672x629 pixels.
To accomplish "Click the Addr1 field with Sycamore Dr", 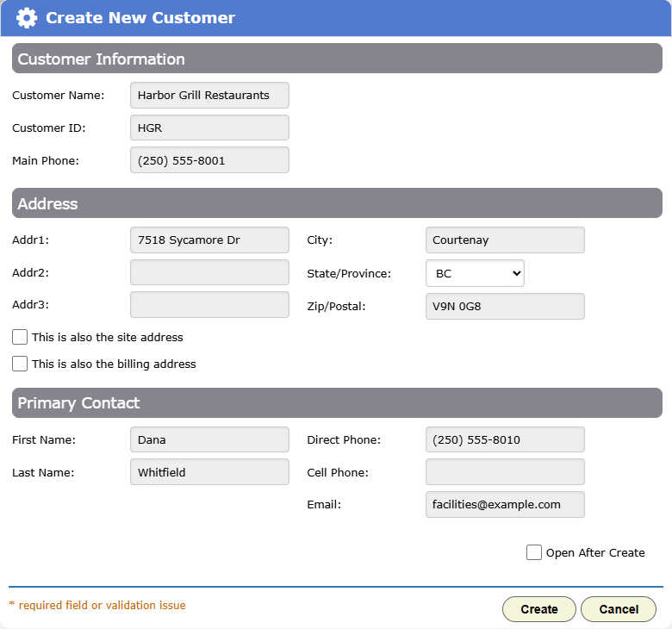I will [209, 240].
